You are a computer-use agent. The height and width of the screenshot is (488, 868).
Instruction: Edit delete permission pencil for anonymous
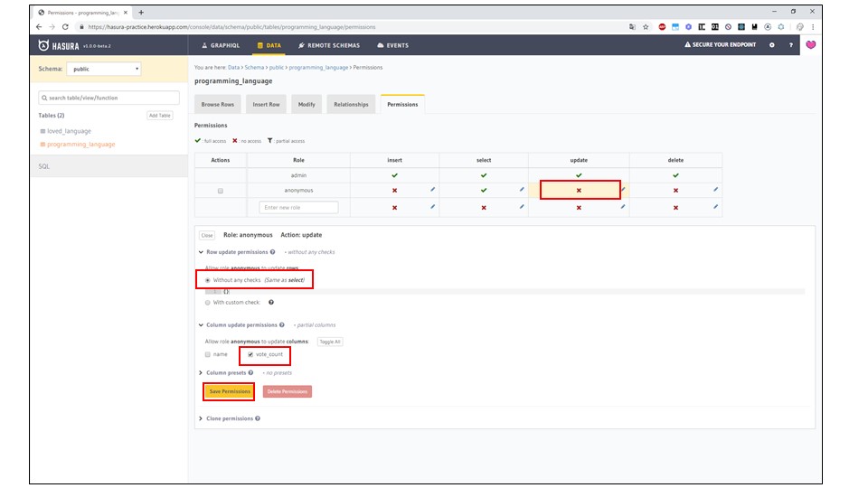click(715, 189)
